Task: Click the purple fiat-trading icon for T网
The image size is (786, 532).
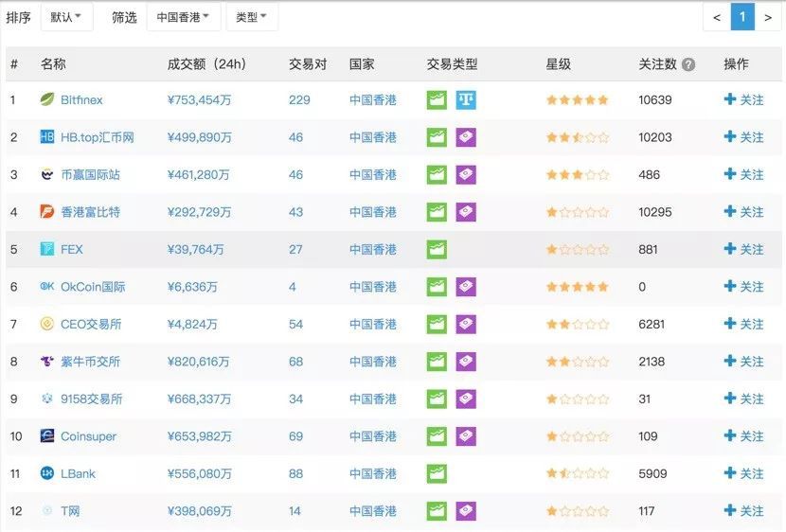Action: coord(466,511)
